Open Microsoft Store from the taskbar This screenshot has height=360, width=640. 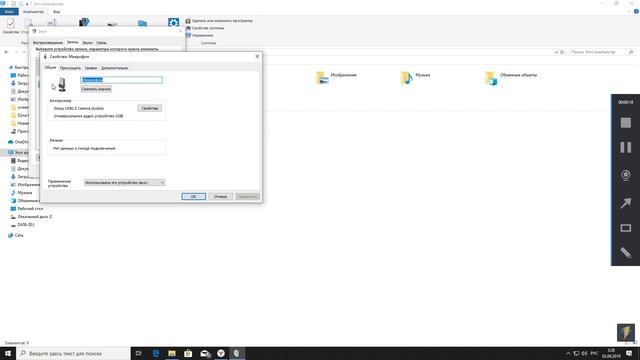[x=188, y=353]
